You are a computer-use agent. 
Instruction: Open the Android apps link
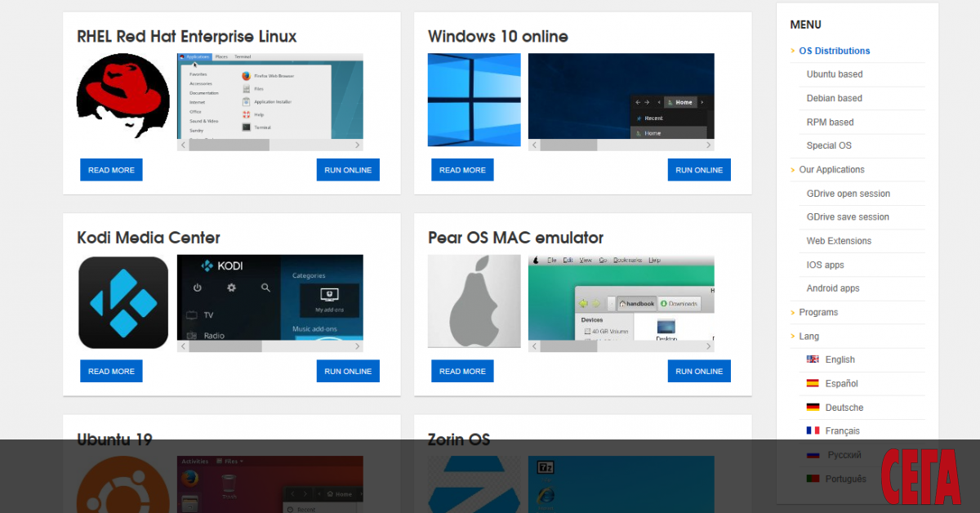pos(833,288)
